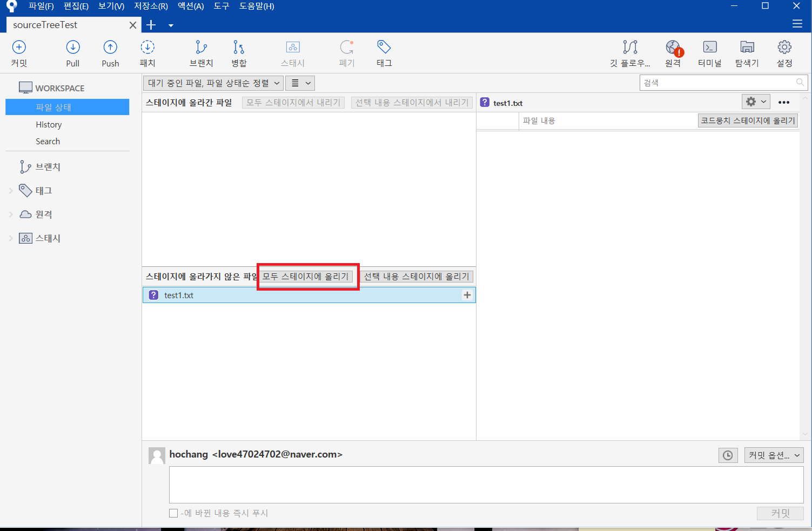Screen dimensions: 812x531
Task: Open the 보기(V) menu
Action: coord(111,6)
